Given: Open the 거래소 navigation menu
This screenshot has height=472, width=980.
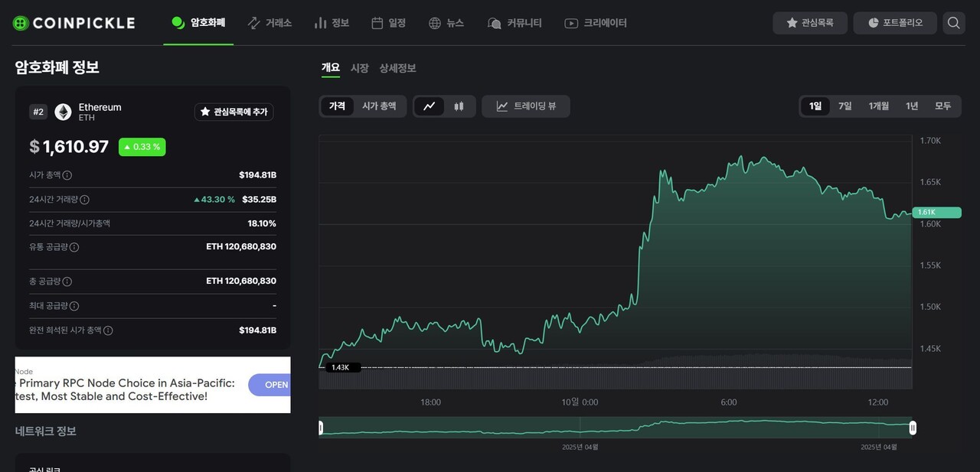Looking at the screenshot, I should click(x=269, y=23).
